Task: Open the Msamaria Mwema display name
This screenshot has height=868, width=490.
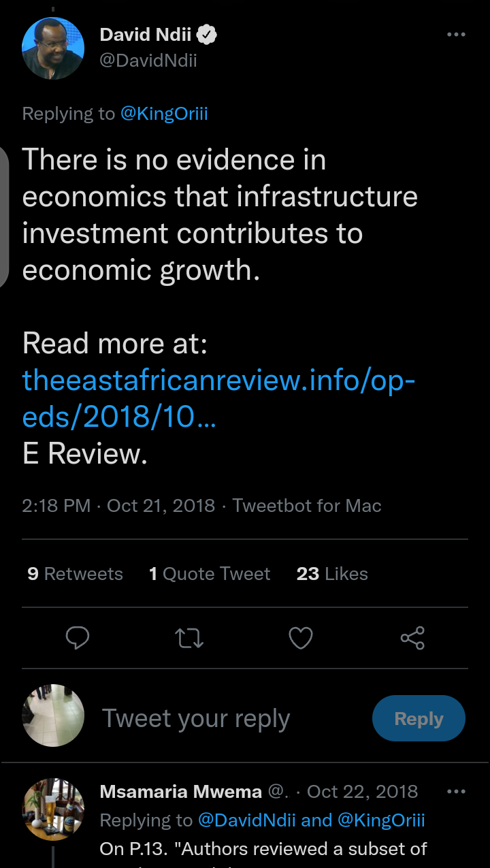Action: (x=180, y=792)
